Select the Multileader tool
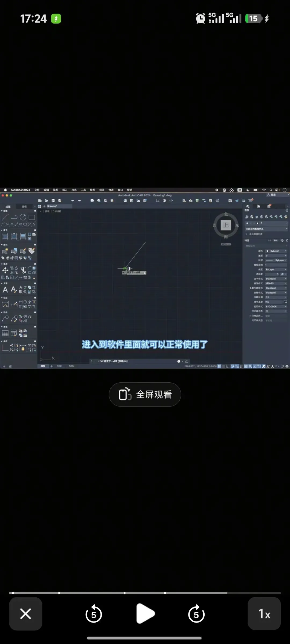290x644 pixels. (x=5, y=319)
